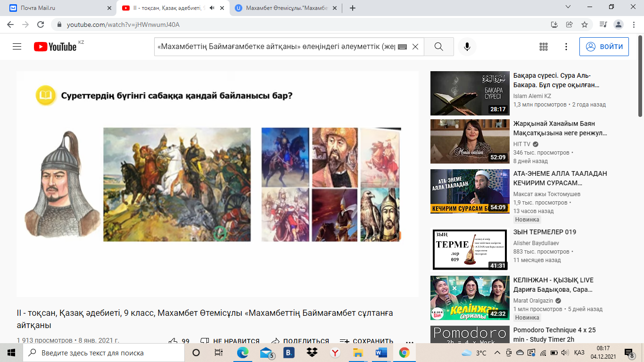Share the video via ПОДЕЛИТЬСЯ
This screenshot has height=362, width=644.
click(300, 341)
